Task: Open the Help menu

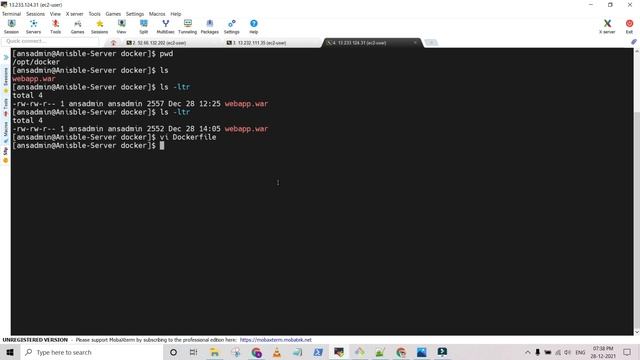Action: coord(176,14)
